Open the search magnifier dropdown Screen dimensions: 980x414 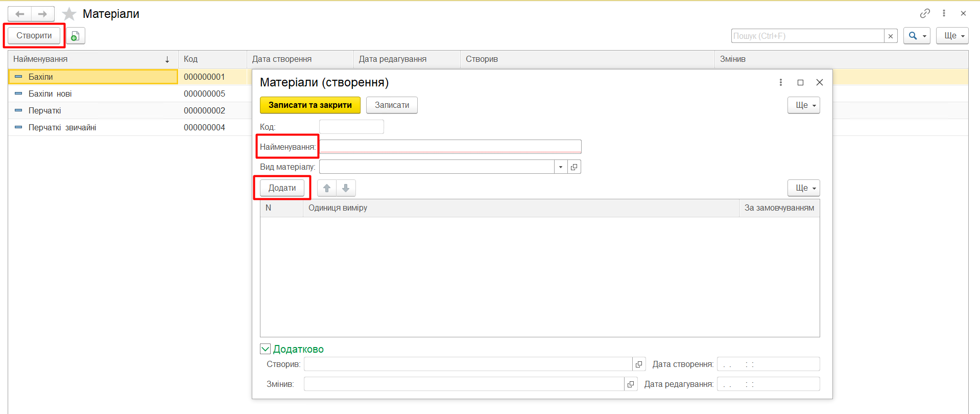(x=917, y=36)
